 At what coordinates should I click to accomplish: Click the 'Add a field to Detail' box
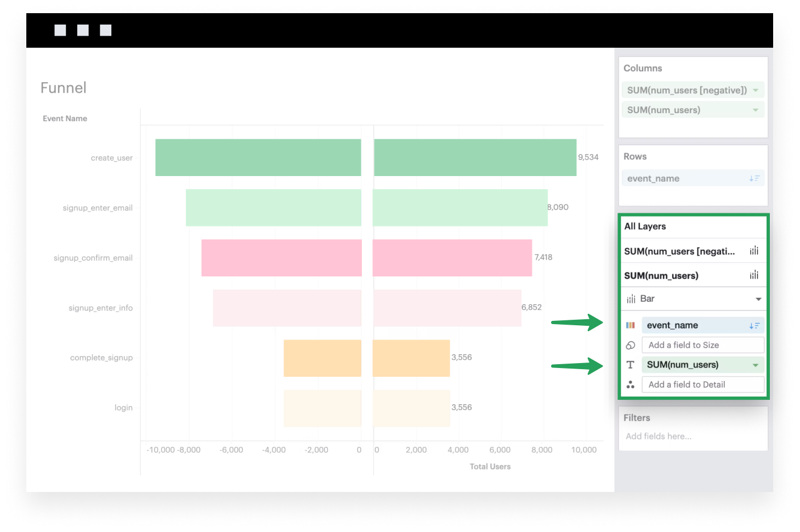pos(702,384)
